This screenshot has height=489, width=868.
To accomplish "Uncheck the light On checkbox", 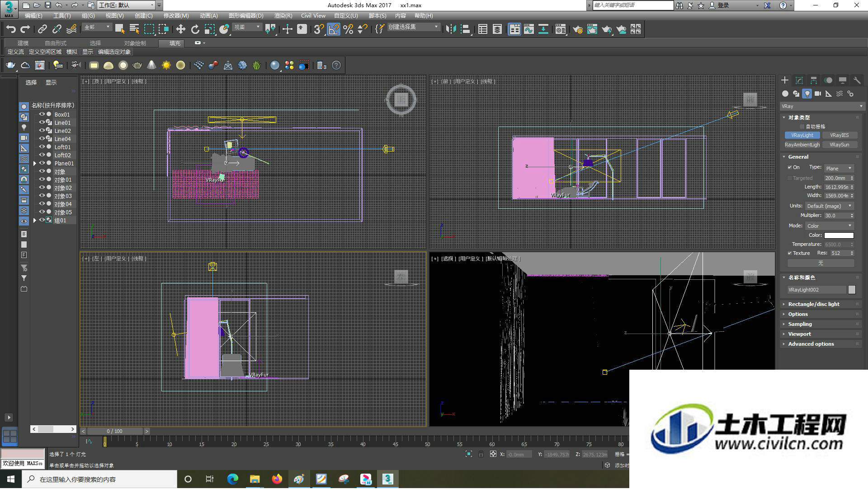I will click(790, 167).
